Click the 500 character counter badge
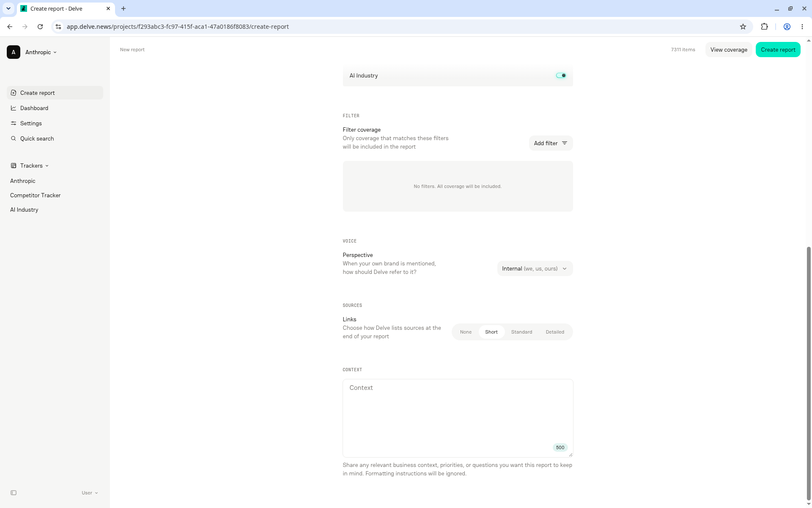Image resolution: width=812 pixels, height=508 pixels. pyautogui.click(x=560, y=447)
